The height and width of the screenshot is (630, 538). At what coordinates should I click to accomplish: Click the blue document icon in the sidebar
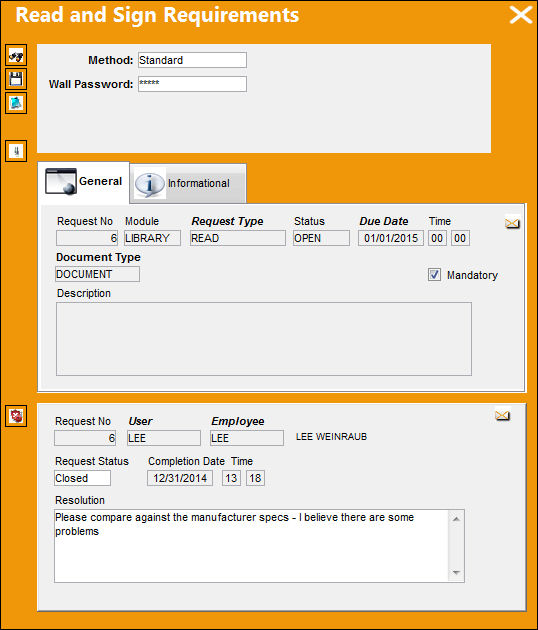(16, 103)
